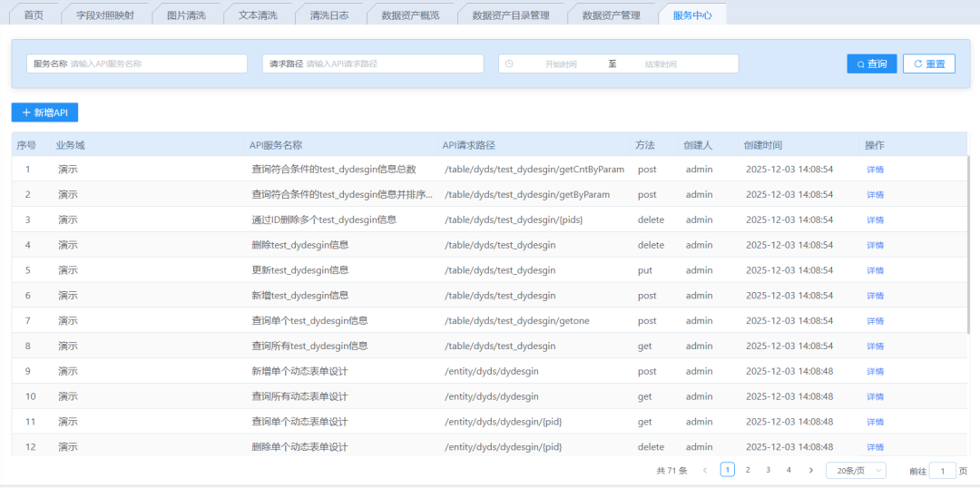The image size is (980, 488).
Task: Select cell 查询单个test_dydesgin信息
Action: point(309,320)
